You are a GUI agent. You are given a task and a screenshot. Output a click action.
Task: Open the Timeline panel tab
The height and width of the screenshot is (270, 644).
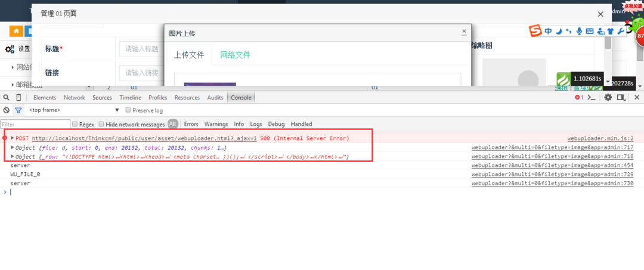(x=130, y=97)
